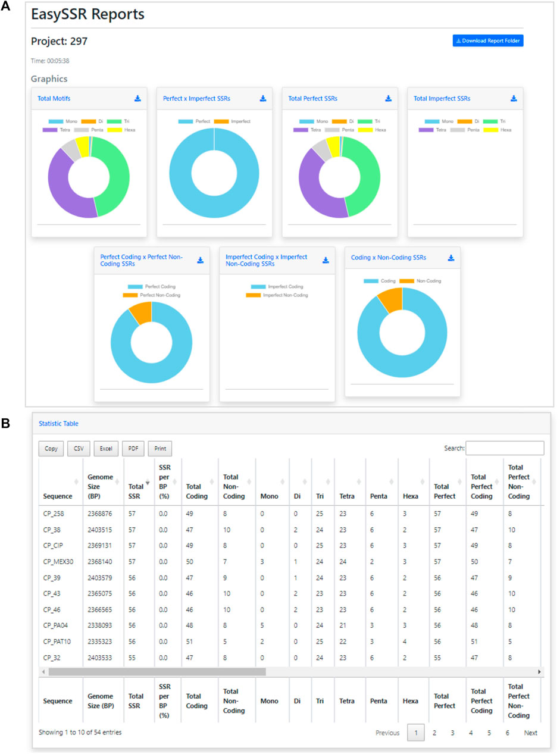This screenshot has height=754, width=560.
Task: Click orange Non-Coding slice in Coding x Non-Coding donut
Action: [391, 301]
